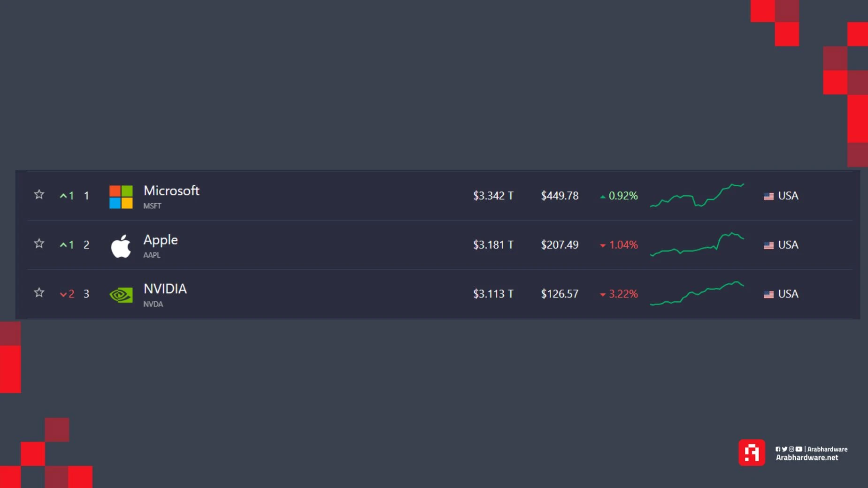The image size is (868, 488).
Task: Click the $3.181 T market cap
Action: pyautogui.click(x=493, y=245)
